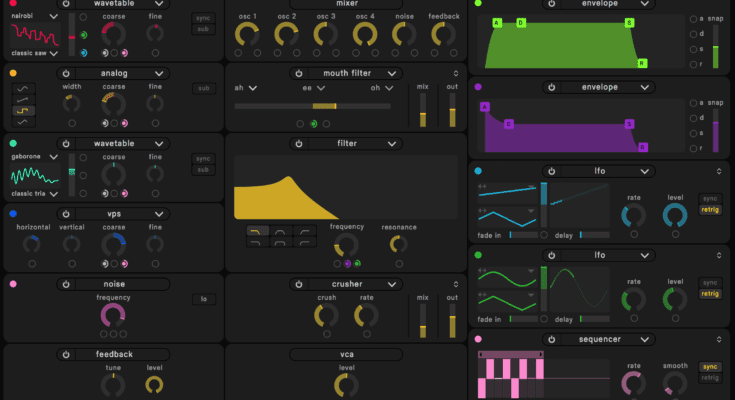Enable sub on the analog oscillator
This screenshot has height=400, width=735.
point(203,88)
